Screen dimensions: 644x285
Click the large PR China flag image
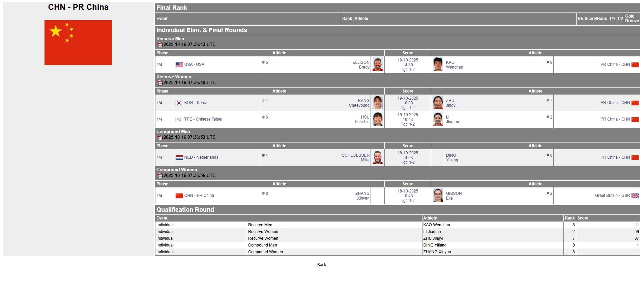point(78,43)
